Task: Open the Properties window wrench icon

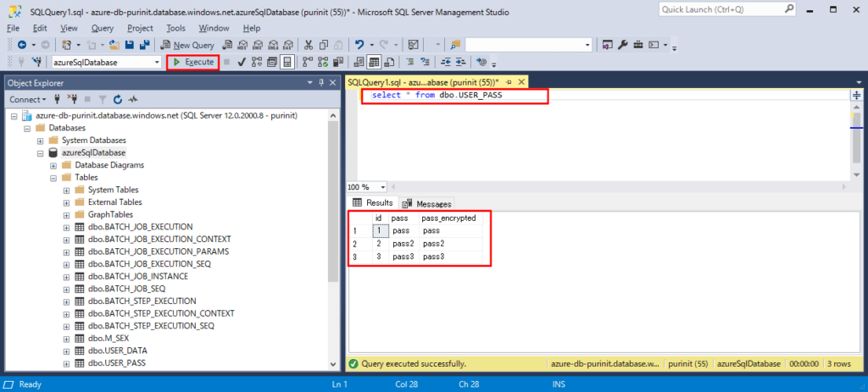Action: [x=623, y=46]
